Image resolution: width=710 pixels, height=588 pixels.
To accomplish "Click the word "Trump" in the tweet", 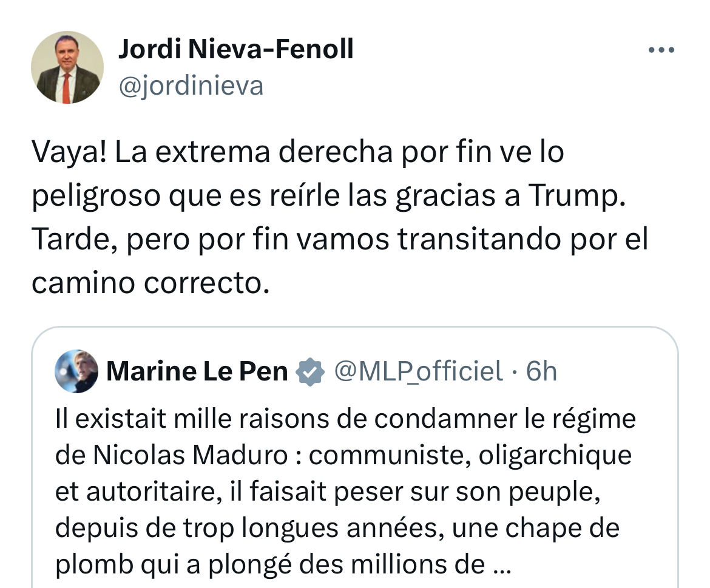I will click(x=575, y=196).
